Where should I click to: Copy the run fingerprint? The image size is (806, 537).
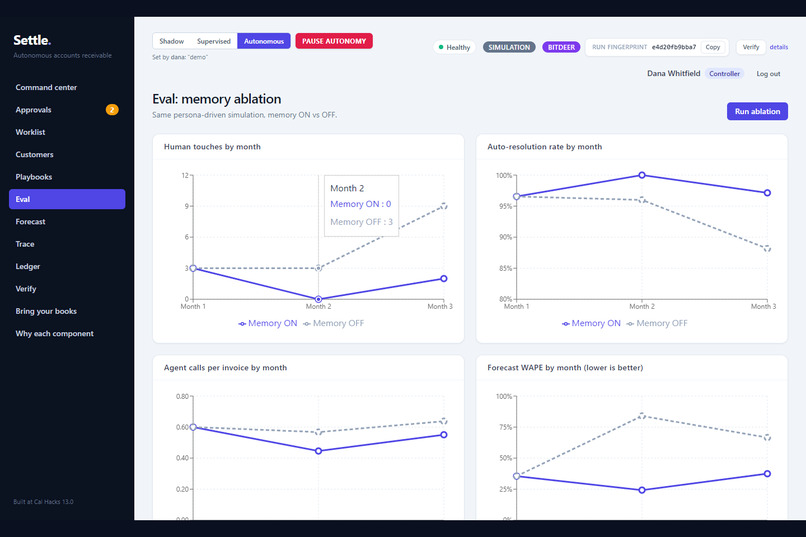point(712,47)
